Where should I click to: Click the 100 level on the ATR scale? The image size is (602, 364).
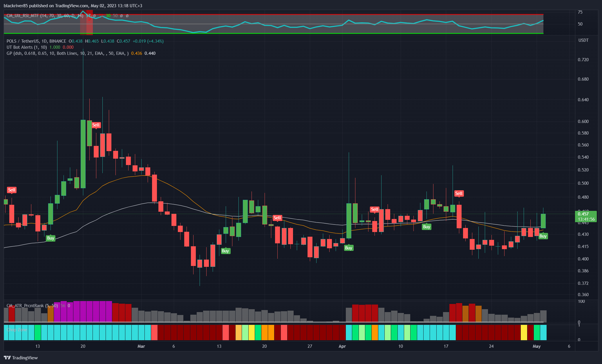click(x=581, y=302)
